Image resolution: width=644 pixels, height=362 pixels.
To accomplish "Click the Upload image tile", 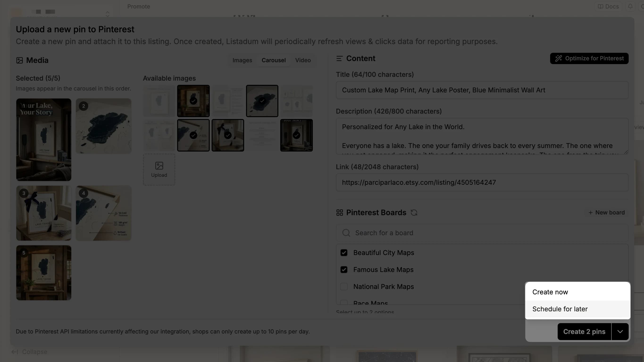I will [159, 170].
